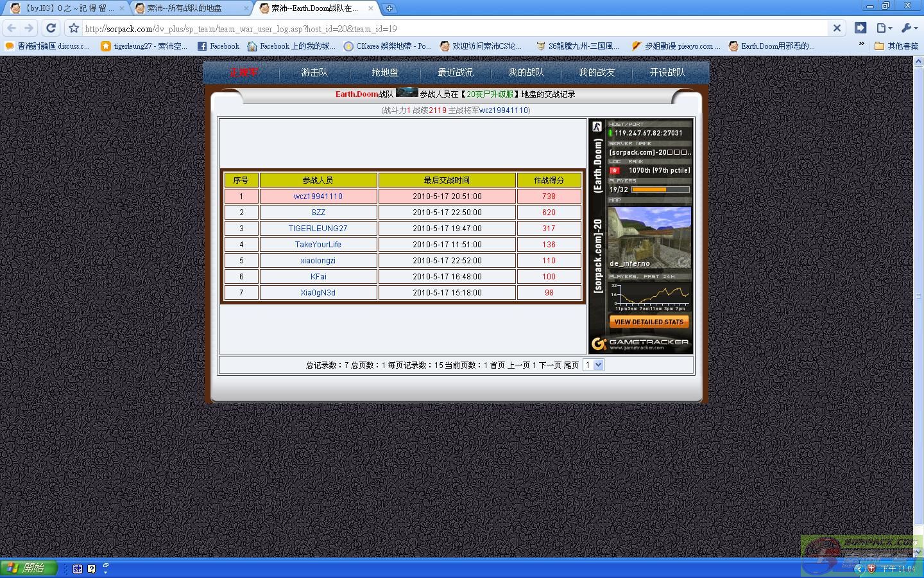
Task: Open the 游击队 menu item
Action: click(x=314, y=73)
